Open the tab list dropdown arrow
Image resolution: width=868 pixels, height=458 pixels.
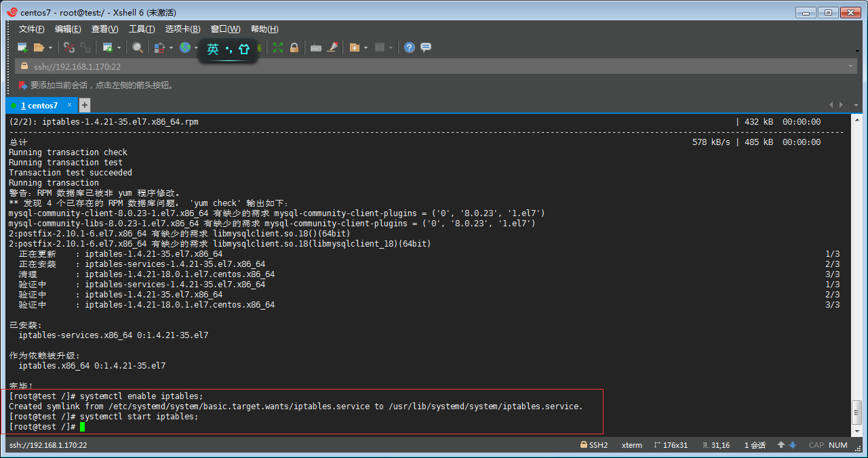point(856,105)
